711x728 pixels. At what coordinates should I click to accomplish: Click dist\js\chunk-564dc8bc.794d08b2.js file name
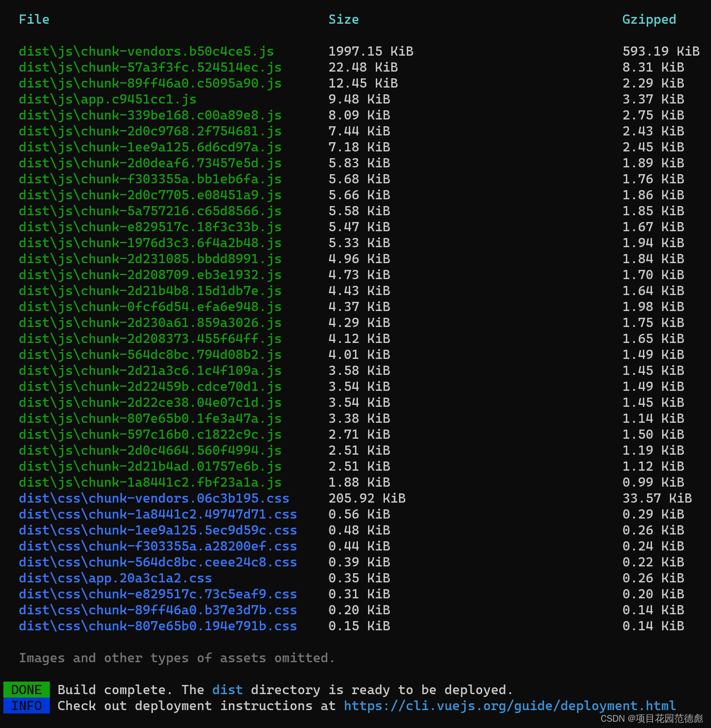click(150, 355)
